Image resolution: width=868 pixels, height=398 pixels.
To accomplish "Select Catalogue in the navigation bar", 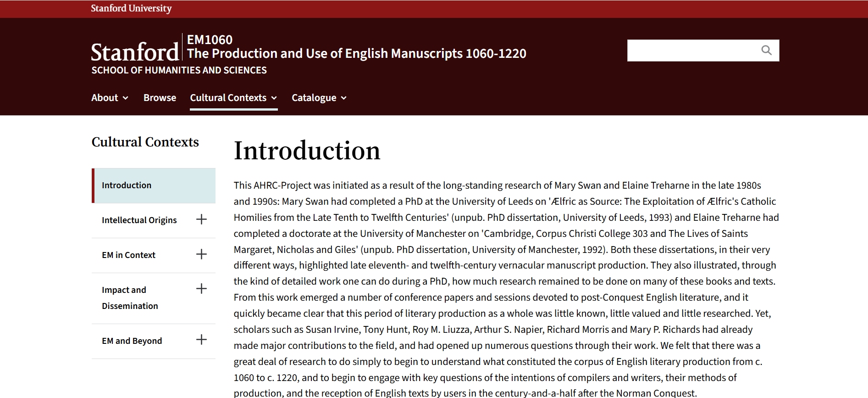I will pos(314,98).
